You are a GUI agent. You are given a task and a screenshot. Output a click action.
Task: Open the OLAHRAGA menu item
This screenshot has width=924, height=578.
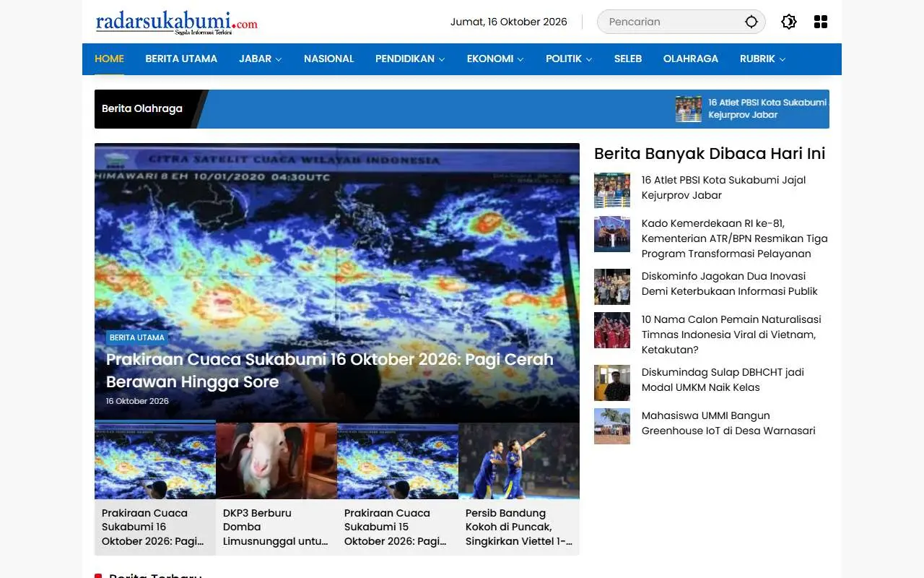click(691, 59)
